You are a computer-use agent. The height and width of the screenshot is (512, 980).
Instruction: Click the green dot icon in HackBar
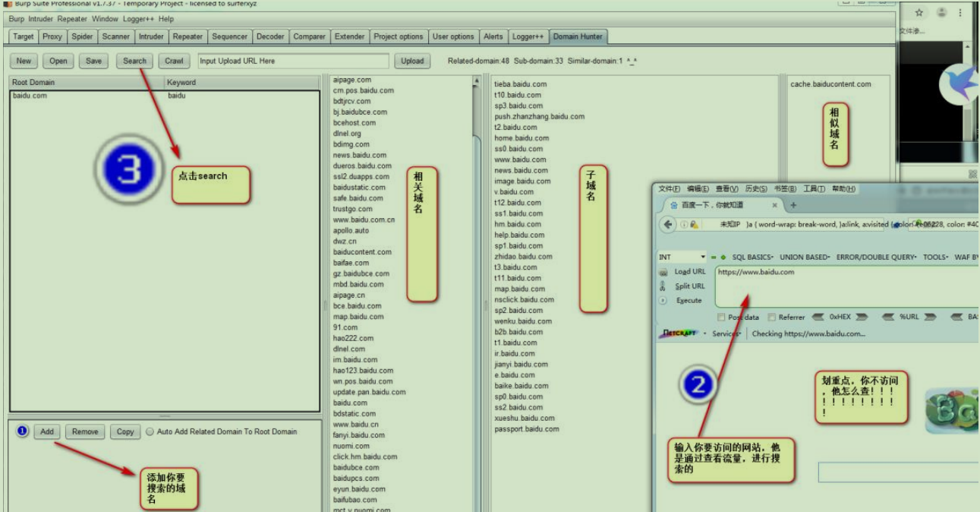[x=723, y=257]
